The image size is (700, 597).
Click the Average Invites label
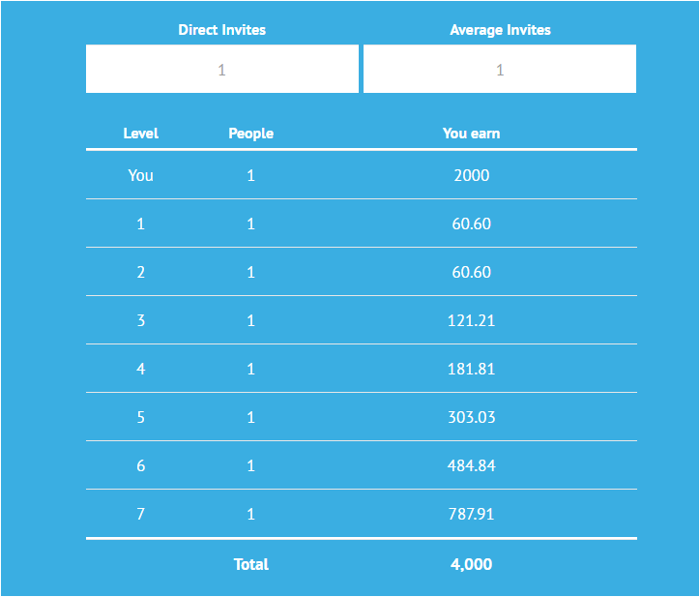pos(500,30)
